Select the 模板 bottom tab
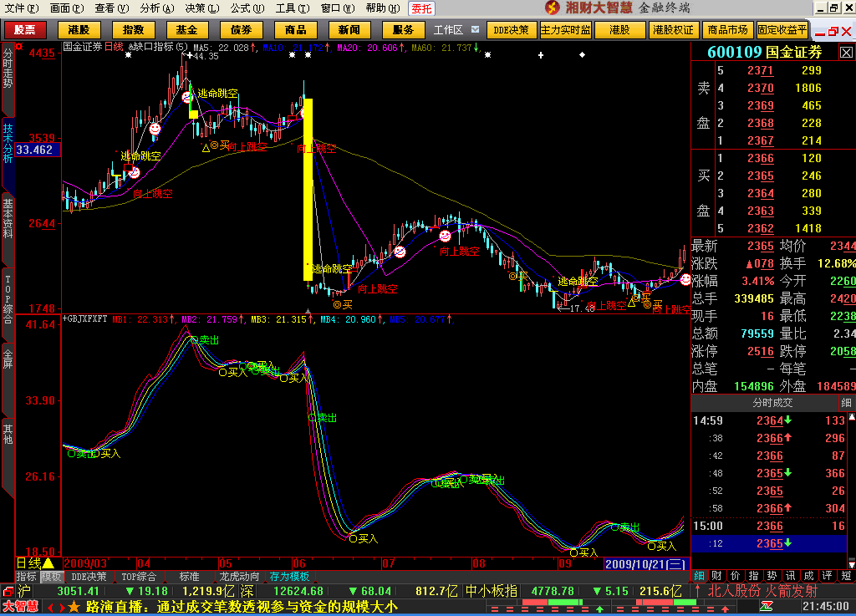The width and height of the screenshot is (856, 616). [51, 577]
